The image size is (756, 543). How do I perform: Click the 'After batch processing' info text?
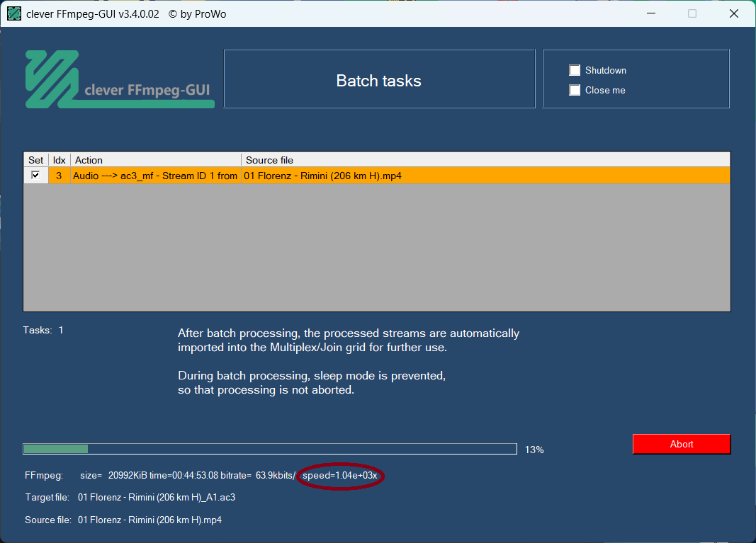tap(349, 340)
